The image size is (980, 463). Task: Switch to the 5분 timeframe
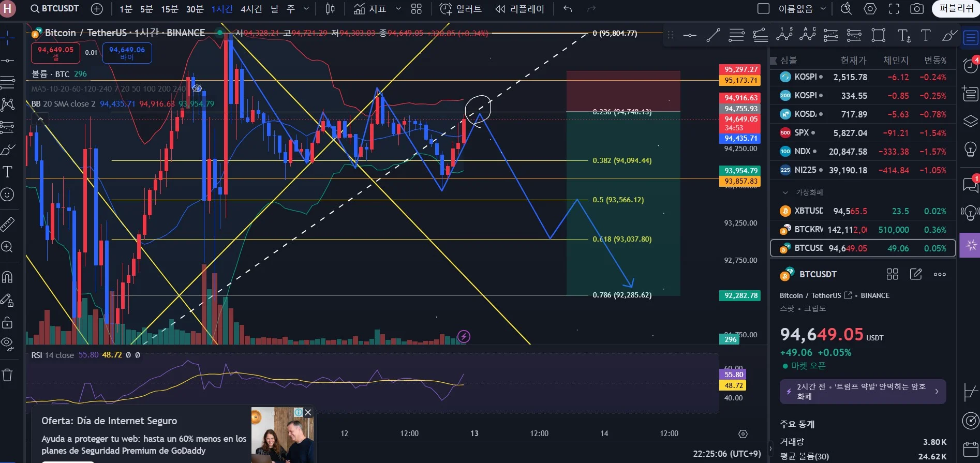coord(146,9)
